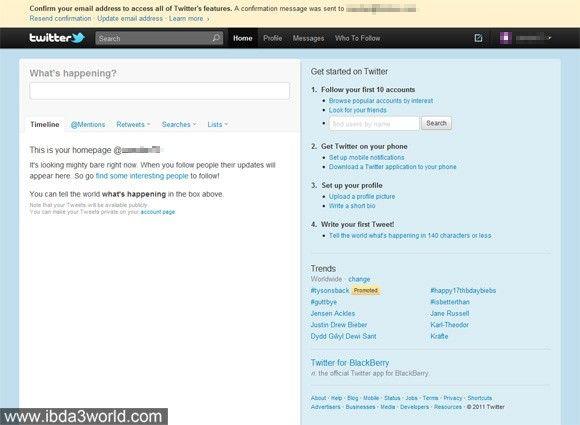
Task: Open the Privacy footer link
Action: [453, 398]
